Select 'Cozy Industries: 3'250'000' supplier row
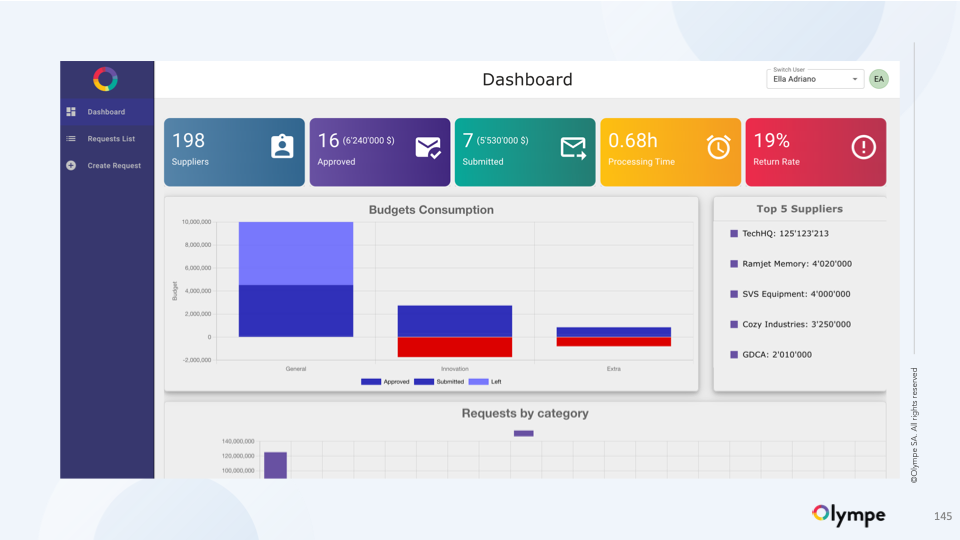This screenshot has height=540, width=960. [x=790, y=324]
